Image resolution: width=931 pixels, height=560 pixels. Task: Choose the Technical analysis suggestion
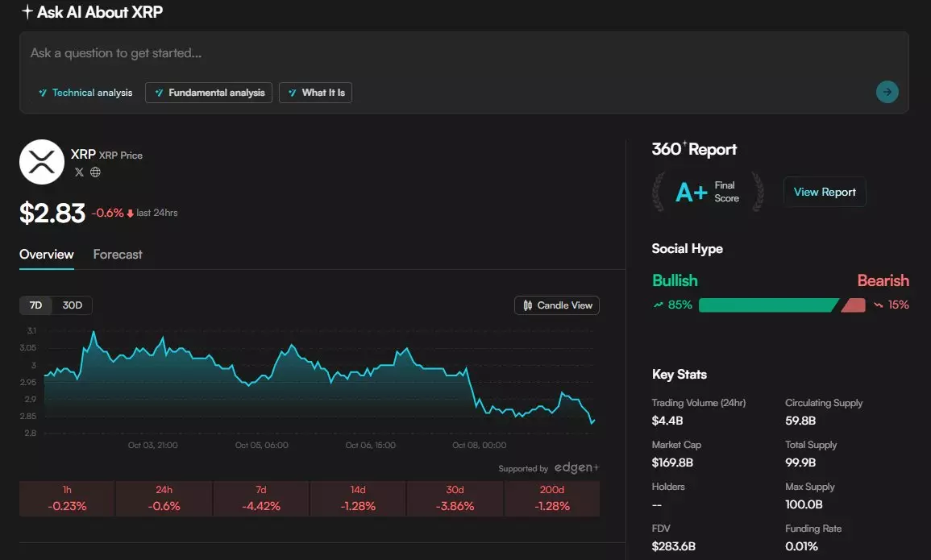(x=85, y=93)
